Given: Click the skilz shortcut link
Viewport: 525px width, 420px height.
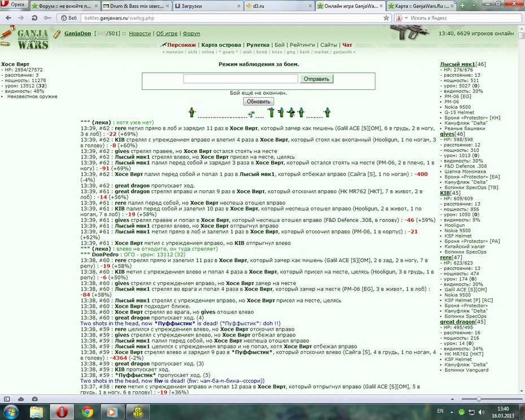Looking at the screenshot, I should coord(193,52).
